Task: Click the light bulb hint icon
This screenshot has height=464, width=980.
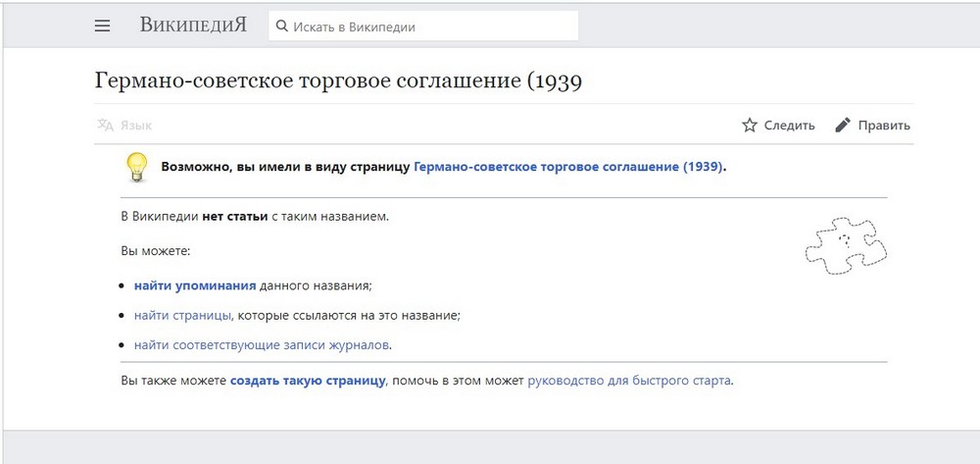Action: tap(137, 167)
